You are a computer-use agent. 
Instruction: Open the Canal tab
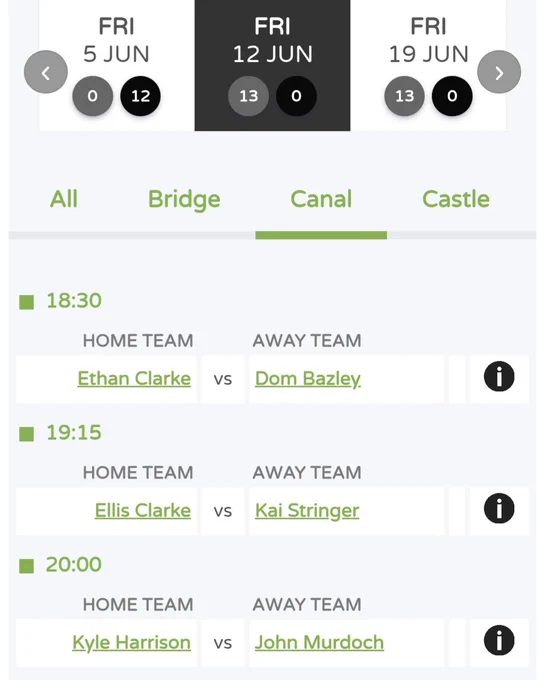click(x=321, y=199)
